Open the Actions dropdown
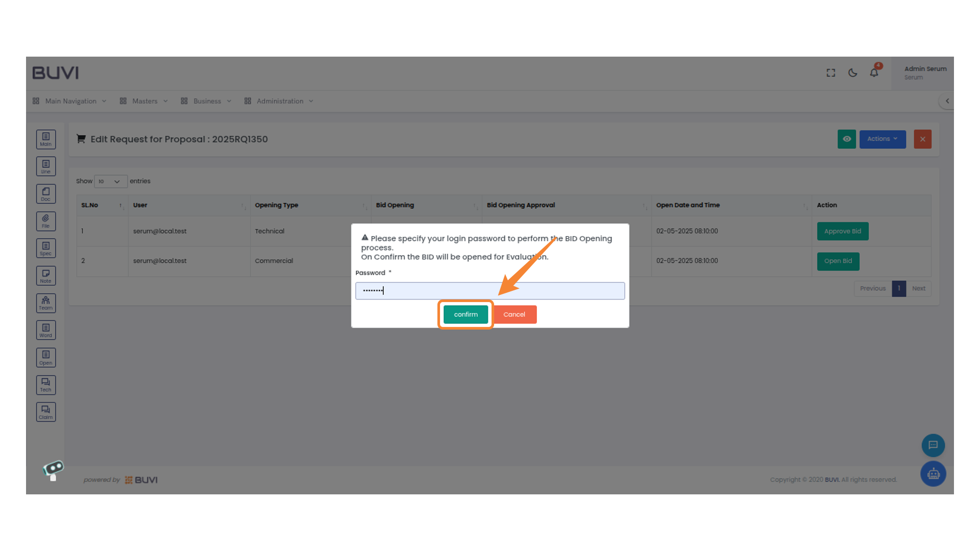The image size is (980, 551). pyautogui.click(x=883, y=139)
